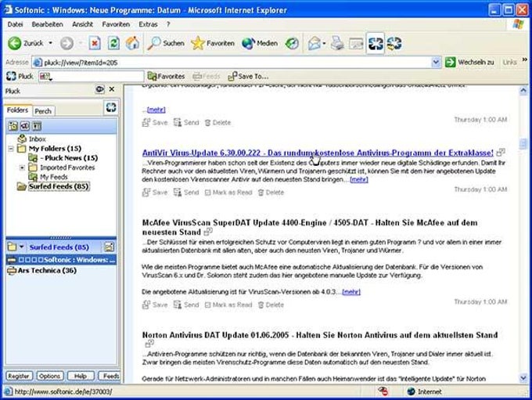Open the Surfed Feeds folder dropdown arrow
Screen dimensions: 532x400
pyautogui.click(x=21, y=247)
